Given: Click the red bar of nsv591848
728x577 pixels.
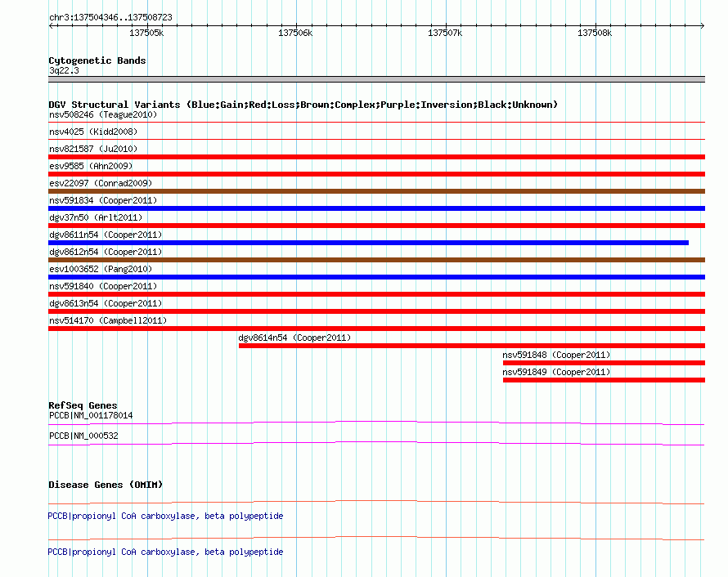Looking at the screenshot, I should 604,363.
